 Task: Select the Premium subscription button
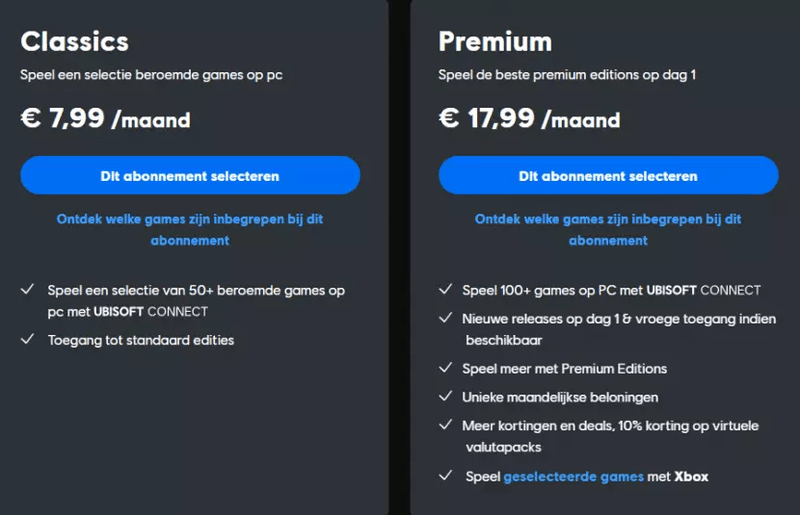click(x=608, y=176)
